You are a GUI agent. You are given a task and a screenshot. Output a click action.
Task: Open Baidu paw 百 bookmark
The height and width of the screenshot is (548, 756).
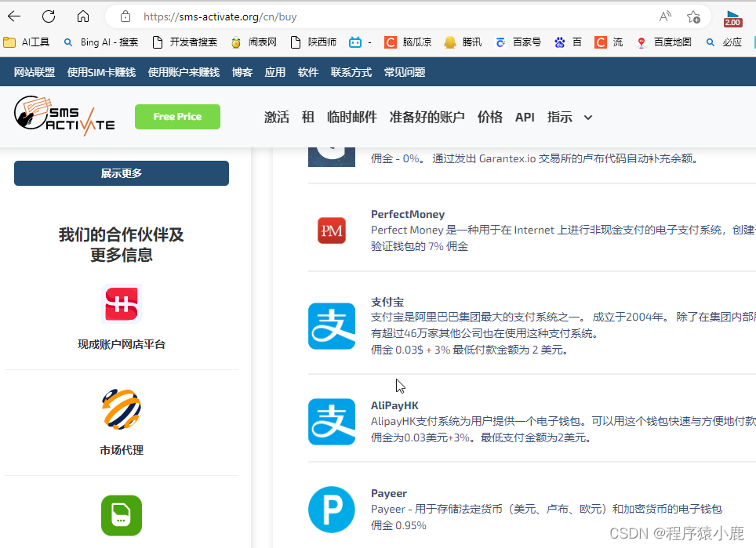click(x=568, y=42)
